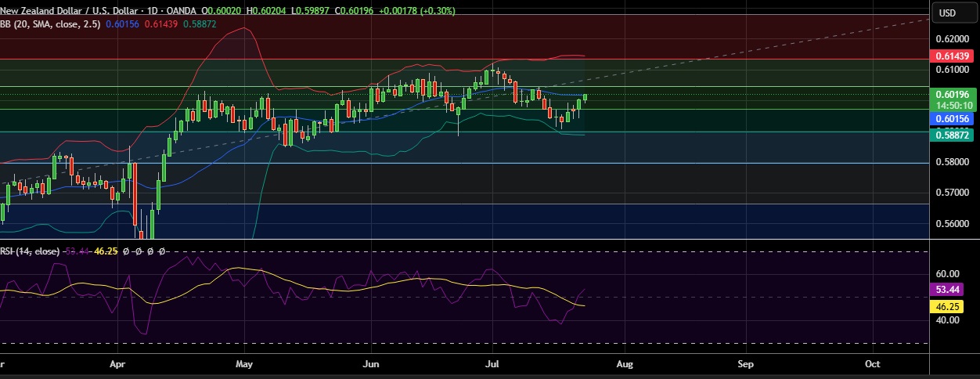Click the 46.25 value in RSI legend
This screenshot has height=379, width=980.
point(106,252)
